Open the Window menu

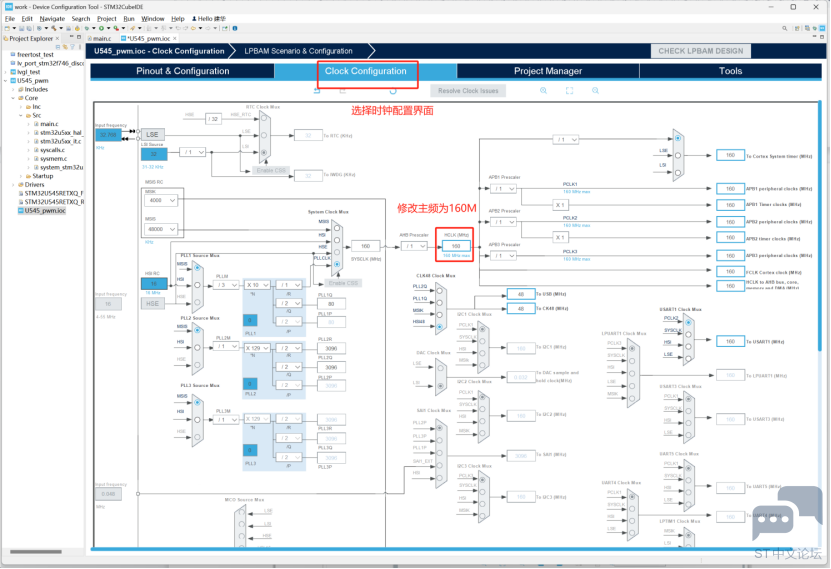(153, 19)
